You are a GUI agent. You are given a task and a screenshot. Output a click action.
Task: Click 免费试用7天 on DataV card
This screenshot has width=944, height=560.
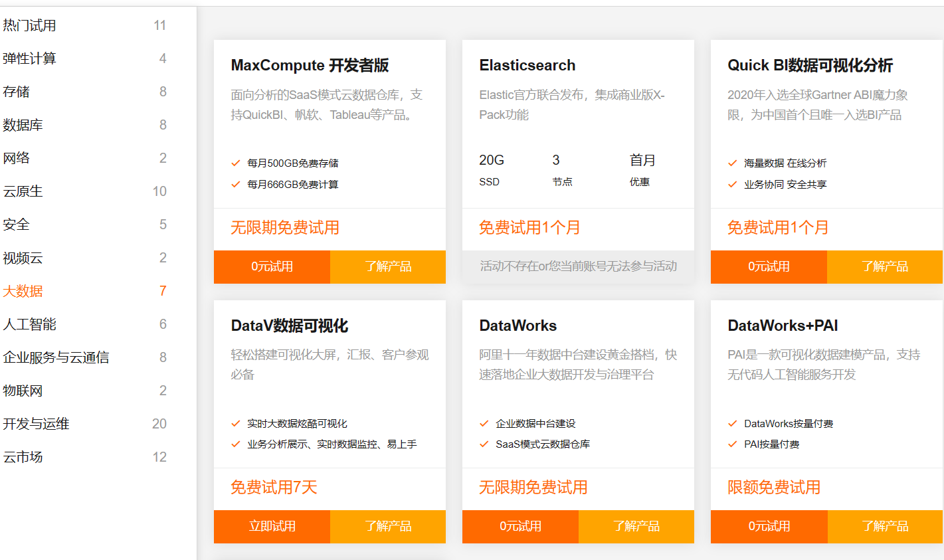[x=274, y=488]
